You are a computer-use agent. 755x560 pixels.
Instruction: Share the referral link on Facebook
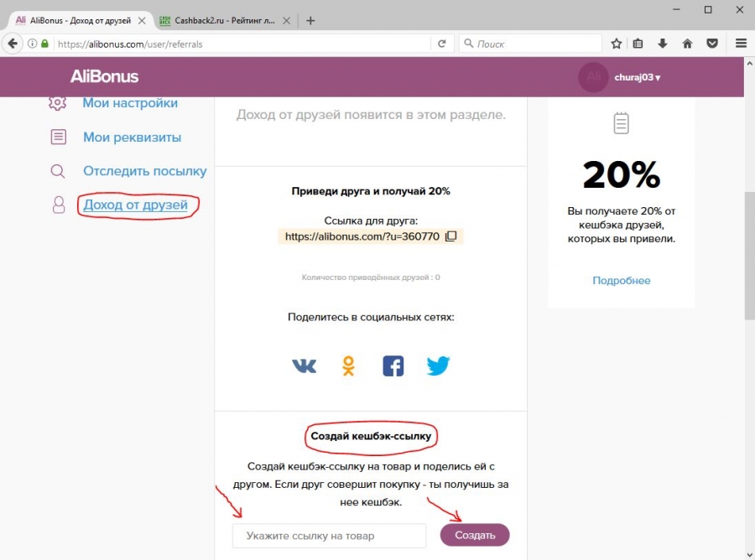[x=393, y=366]
